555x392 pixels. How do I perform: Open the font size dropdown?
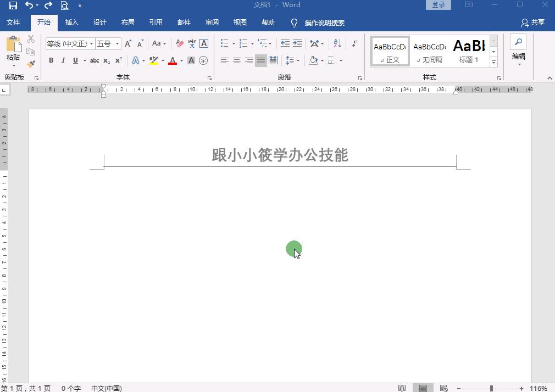[x=118, y=43]
